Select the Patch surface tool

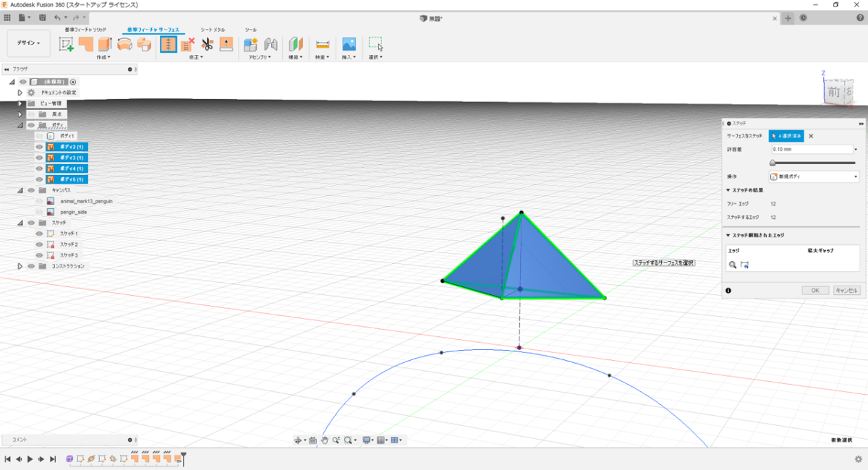(x=86, y=44)
